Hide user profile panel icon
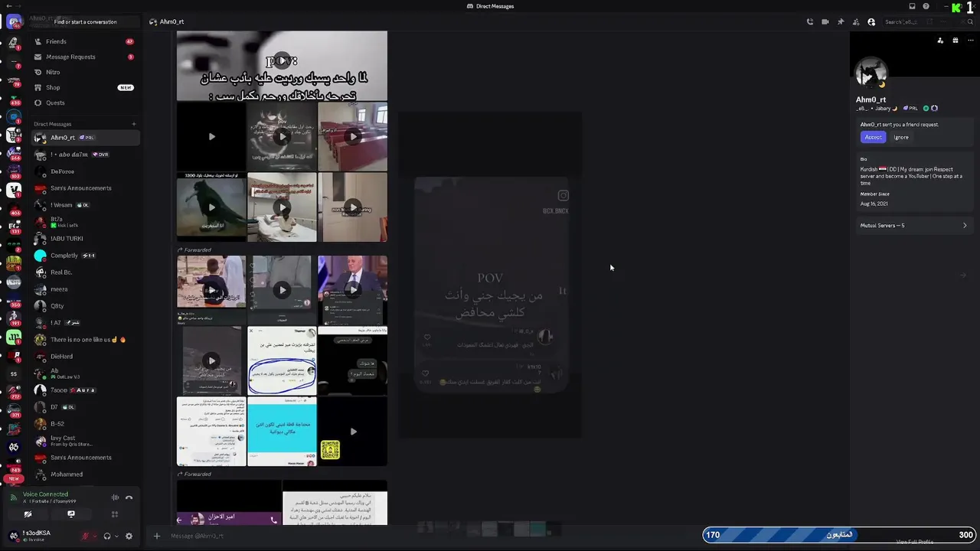 pyautogui.click(x=871, y=22)
